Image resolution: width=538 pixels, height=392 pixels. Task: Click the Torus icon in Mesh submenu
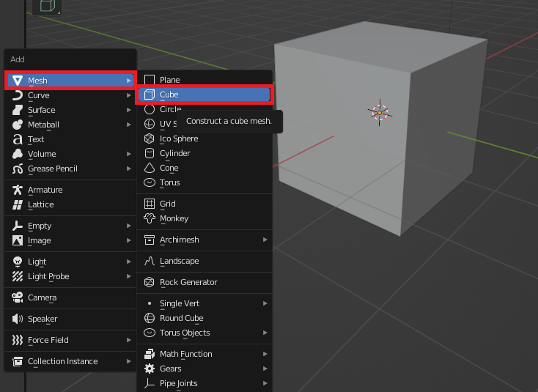[x=150, y=182]
